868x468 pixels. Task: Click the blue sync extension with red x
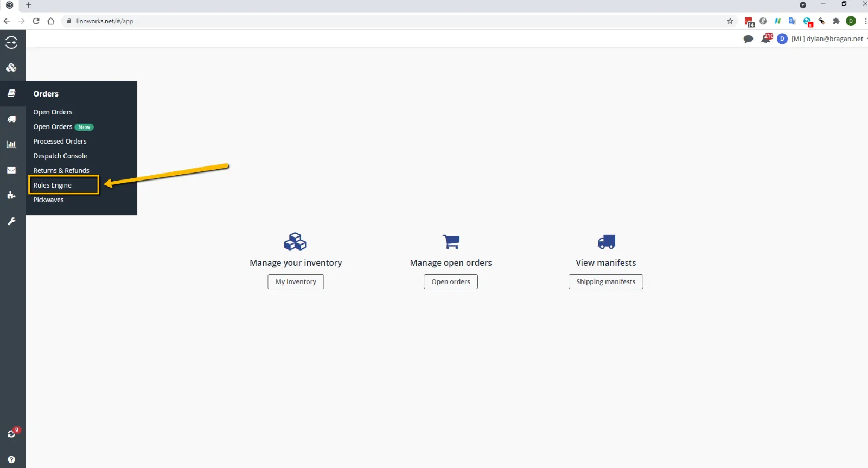pyautogui.click(x=808, y=22)
